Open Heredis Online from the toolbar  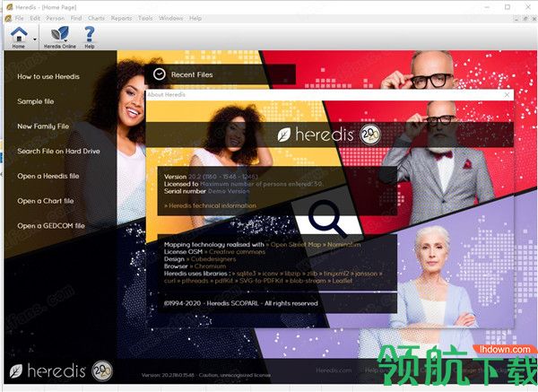point(60,37)
